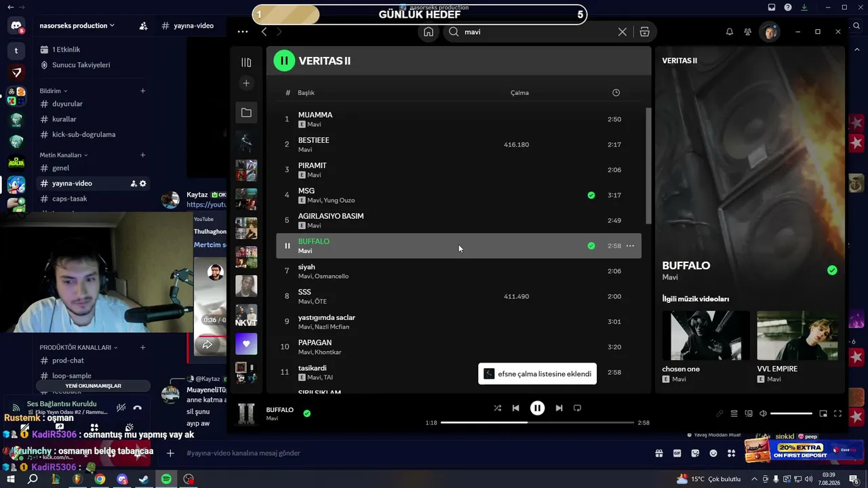The width and height of the screenshot is (868, 488).
Task: Open the folder item in Spotify library
Action: click(246, 113)
